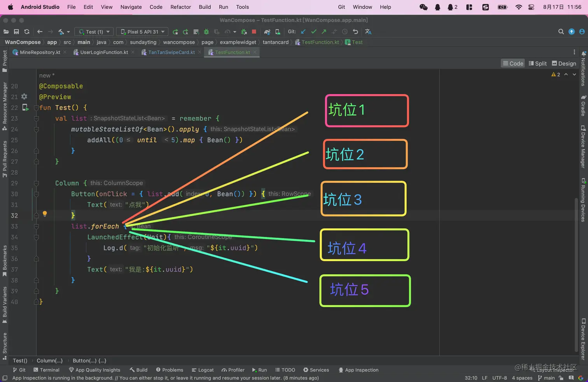Toggle the Gradle tool window
Viewport: 588px width, 382px height.
[x=583, y=105]
